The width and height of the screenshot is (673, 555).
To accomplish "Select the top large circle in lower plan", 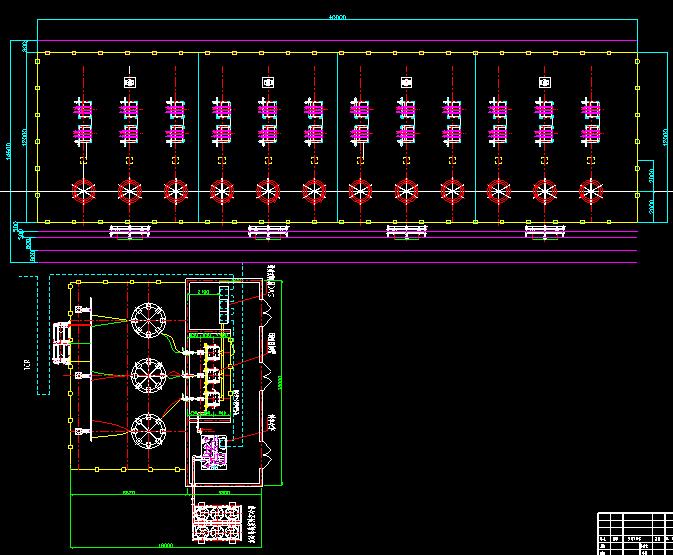I will [149, 321].
